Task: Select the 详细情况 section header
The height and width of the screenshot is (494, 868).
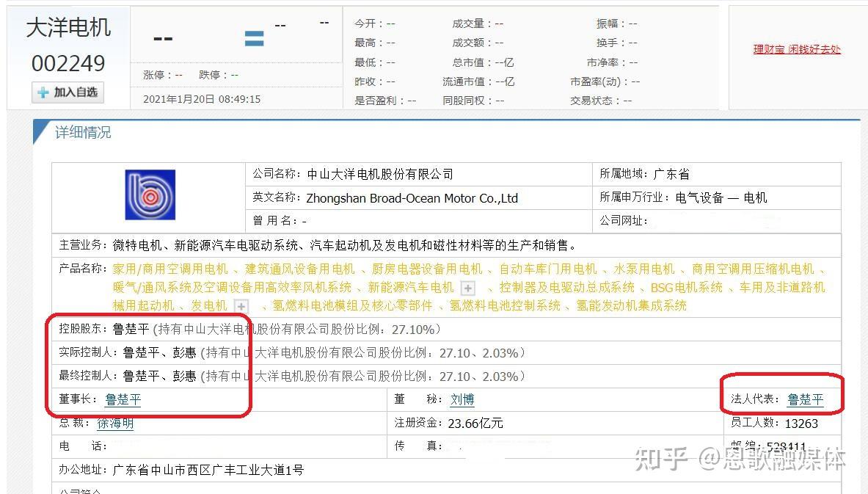Action: (x=83, y=132)
